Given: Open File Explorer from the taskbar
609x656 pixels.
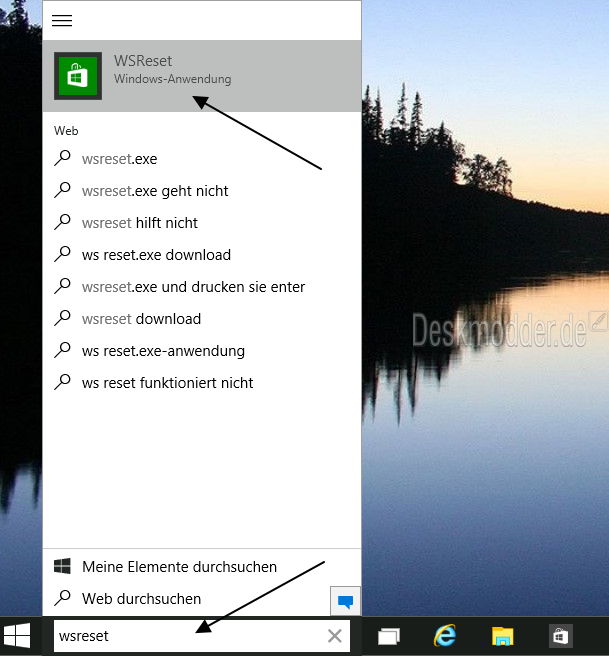Looking at the screenshot, I should coord(502,636).
